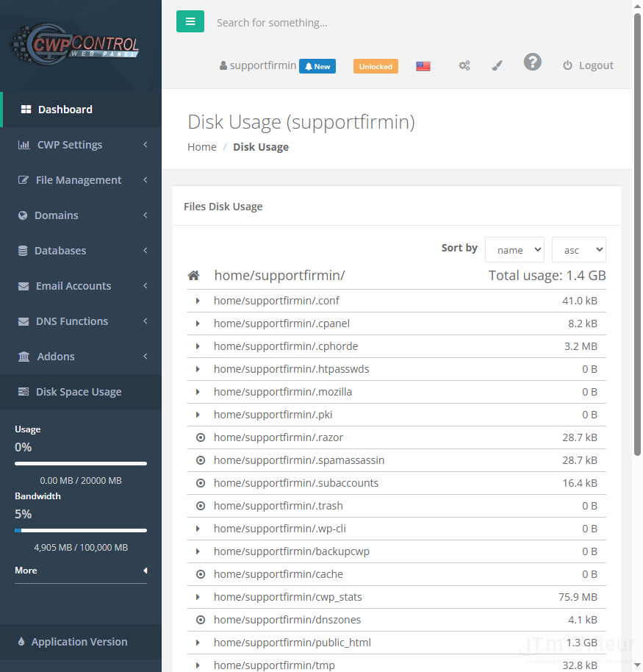Click the circle icon beside .razor

201,437
